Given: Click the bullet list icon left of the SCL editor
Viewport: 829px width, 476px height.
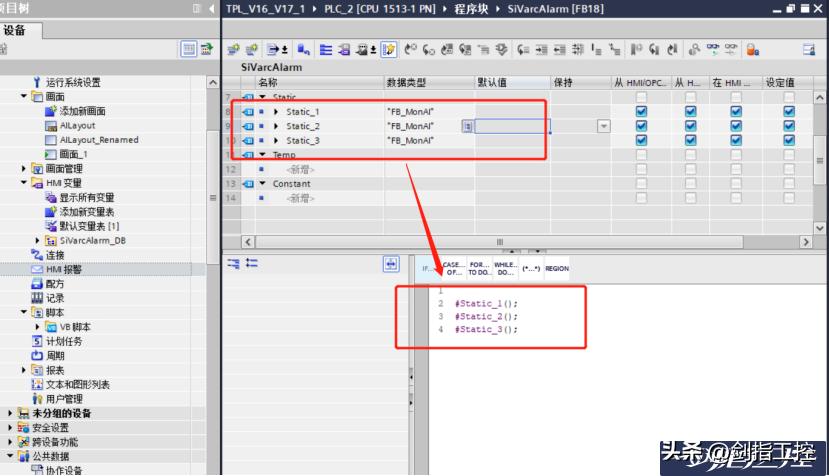Looking at the screenshot, I should (x=252, y=263).
